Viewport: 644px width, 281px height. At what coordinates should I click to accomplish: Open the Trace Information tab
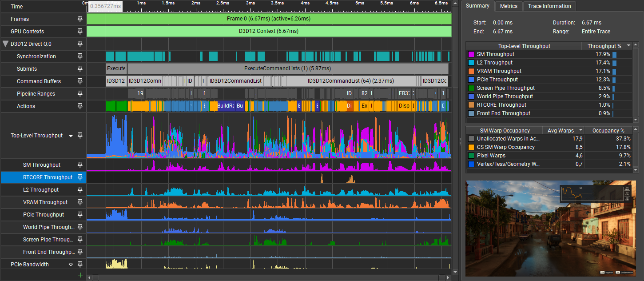pos(549,6)
